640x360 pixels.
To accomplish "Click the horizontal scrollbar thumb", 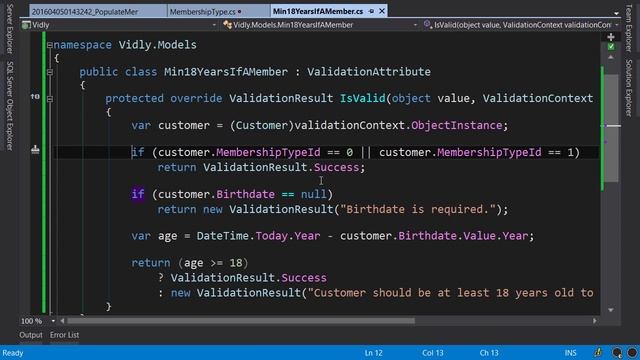I will pos(241,321).
